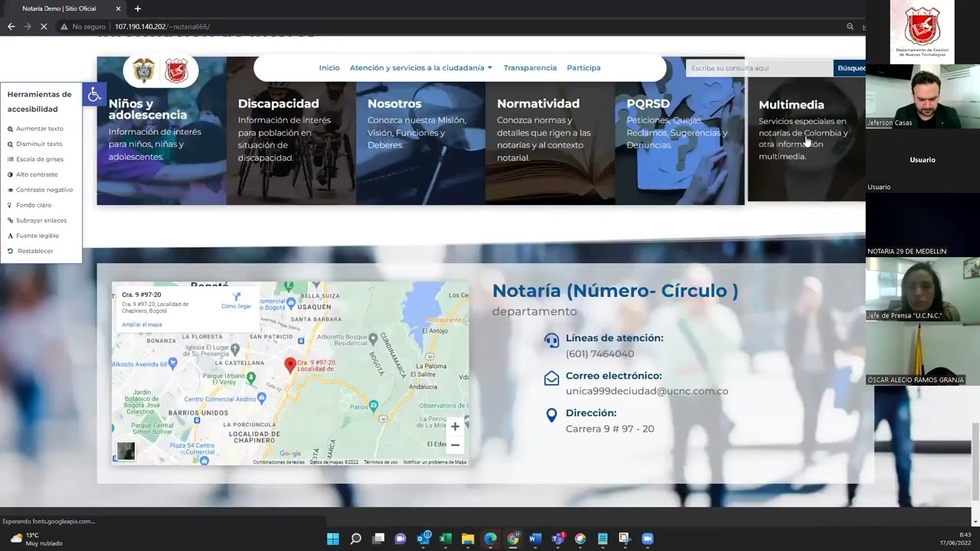
Task: Toggle Subrayar enlaces option
Action: point(37,220)
